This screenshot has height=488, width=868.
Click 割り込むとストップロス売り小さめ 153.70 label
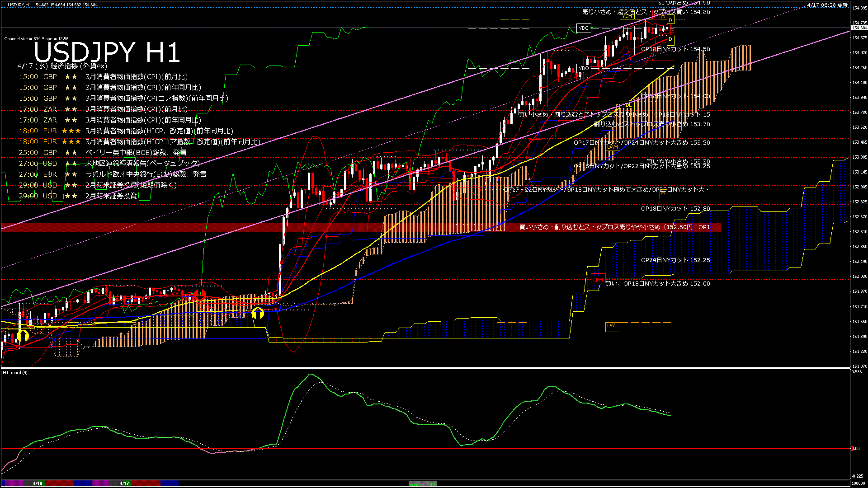pyautogui.click(x=652, y=124)
